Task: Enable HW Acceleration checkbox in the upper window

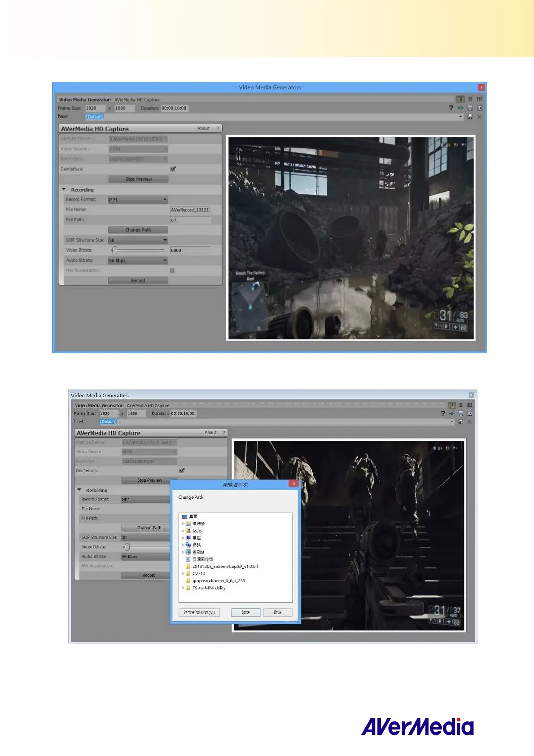Action: point(172,271)
